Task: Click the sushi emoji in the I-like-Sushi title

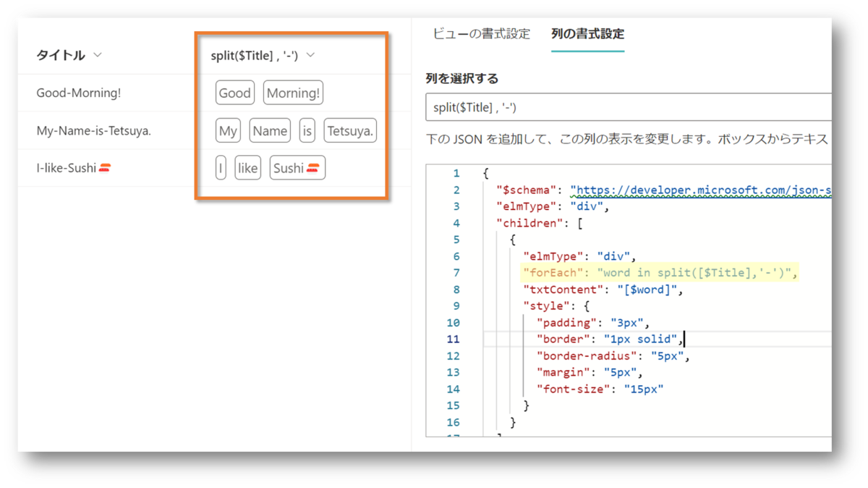Action: pyautogui.click(x=105, y=168)
